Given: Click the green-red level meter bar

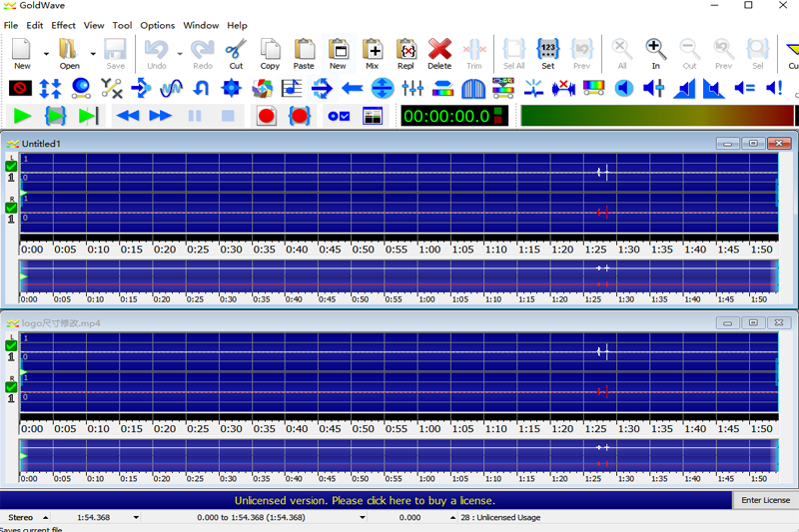Looking at the screenshot, I should pos(656,116).
